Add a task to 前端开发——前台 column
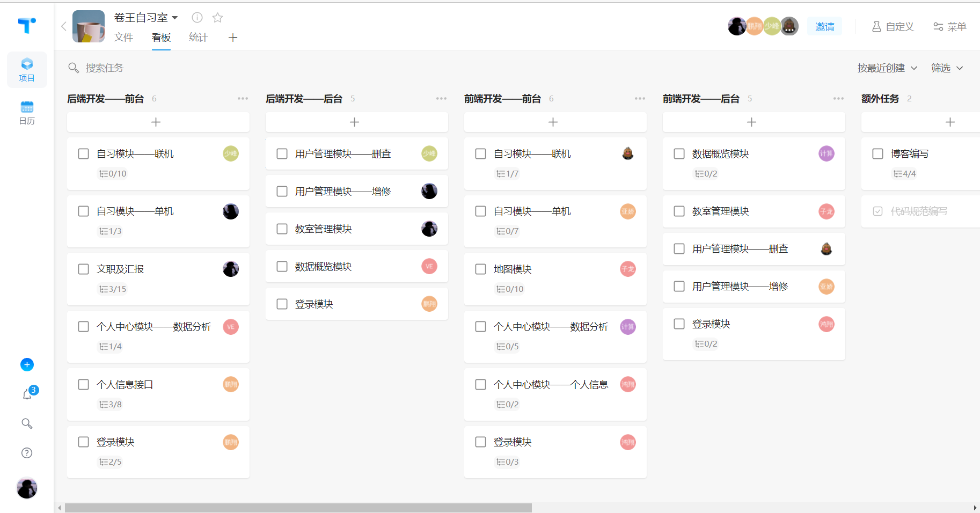The width and height of the screenshot is (980, 513). coord(555,122)
